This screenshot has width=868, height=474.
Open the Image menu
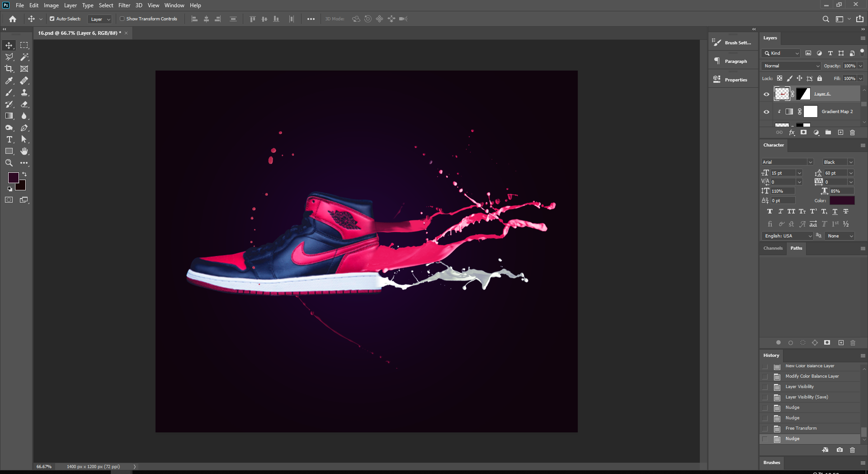[x=51, y=5]
